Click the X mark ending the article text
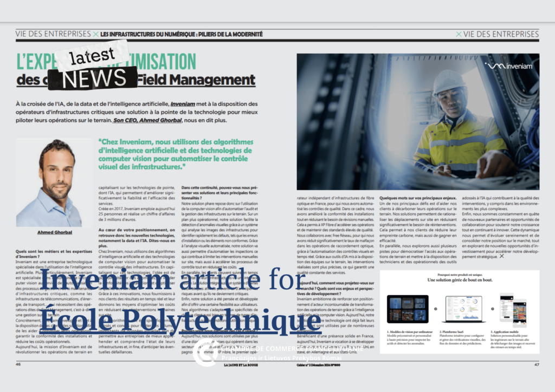The height and width of the screenshot is (392, 555). coord(501,256)
